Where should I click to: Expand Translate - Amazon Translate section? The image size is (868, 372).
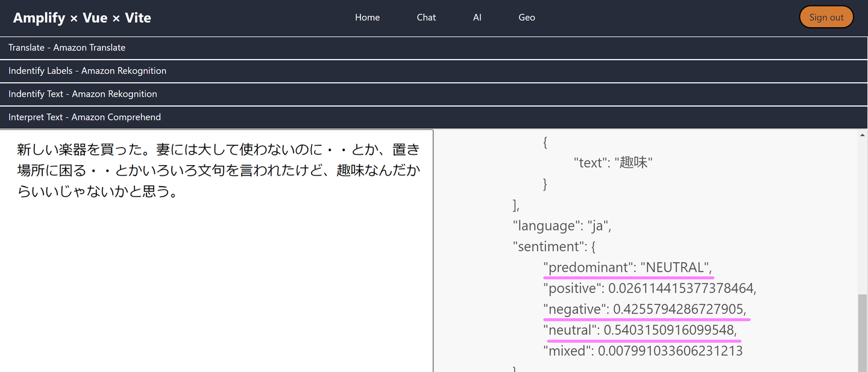67,48
